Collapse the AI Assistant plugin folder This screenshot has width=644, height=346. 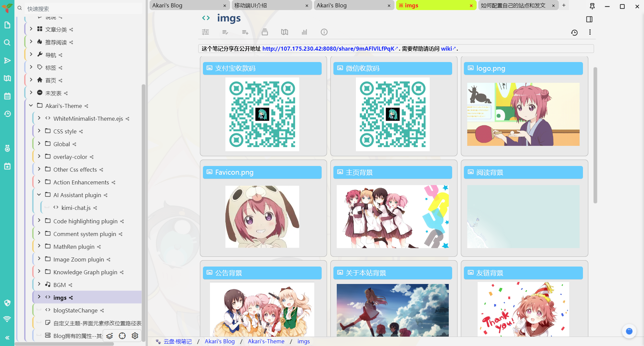39,195
